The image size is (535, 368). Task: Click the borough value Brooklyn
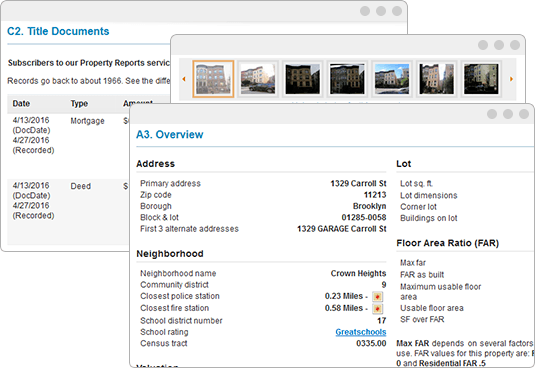(370, 206)
